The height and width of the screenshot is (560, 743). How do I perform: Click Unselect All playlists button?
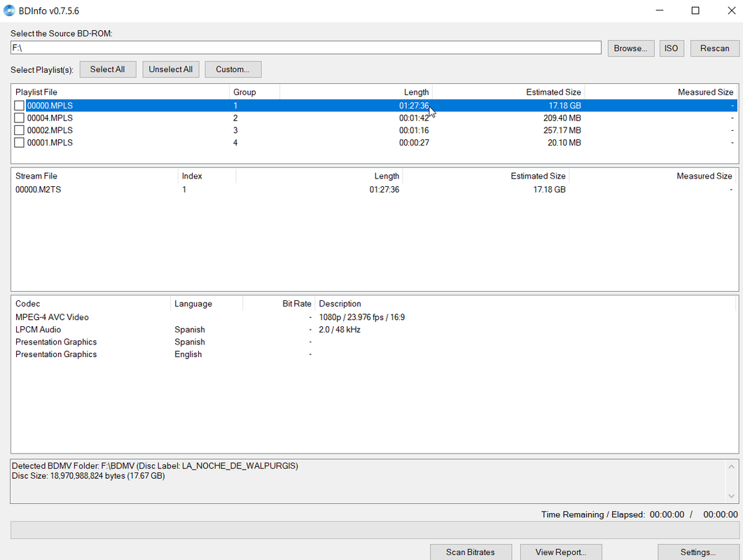point(171,69)
